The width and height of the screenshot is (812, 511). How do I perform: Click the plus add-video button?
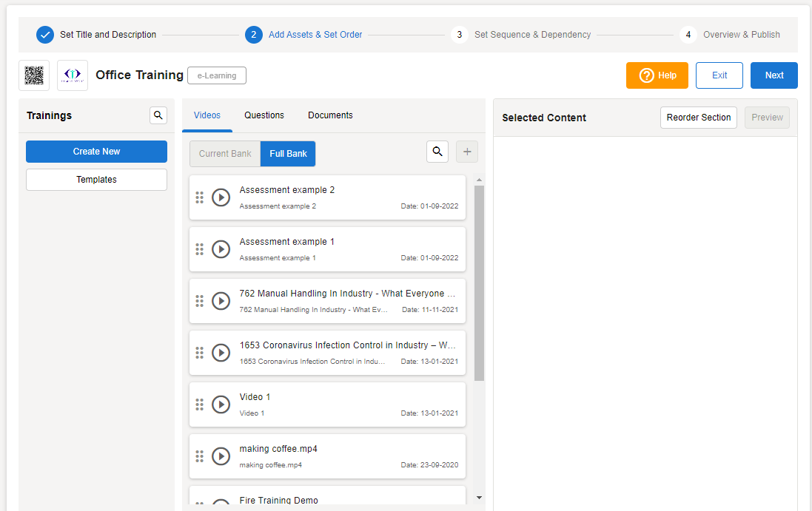[x=467, y=152]
